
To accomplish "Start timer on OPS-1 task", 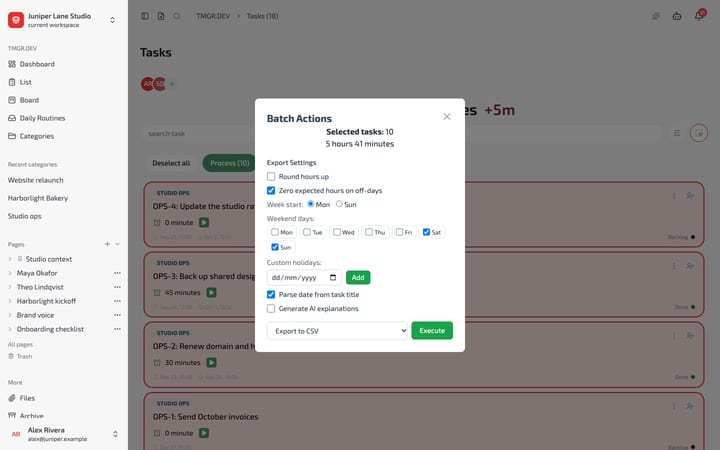I will [x=204, y=433].
